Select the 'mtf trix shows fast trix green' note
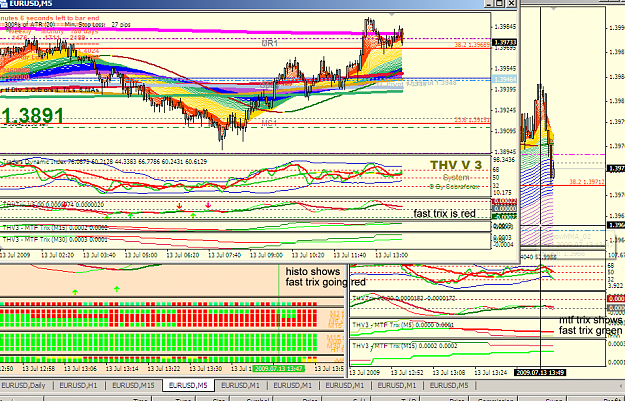This screenshot has width=625, height=401. (591, 325)
